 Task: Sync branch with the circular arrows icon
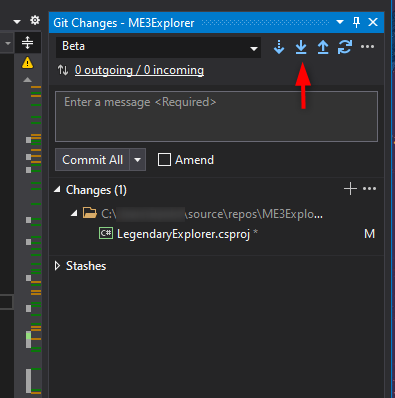click(x=345, y=47)
